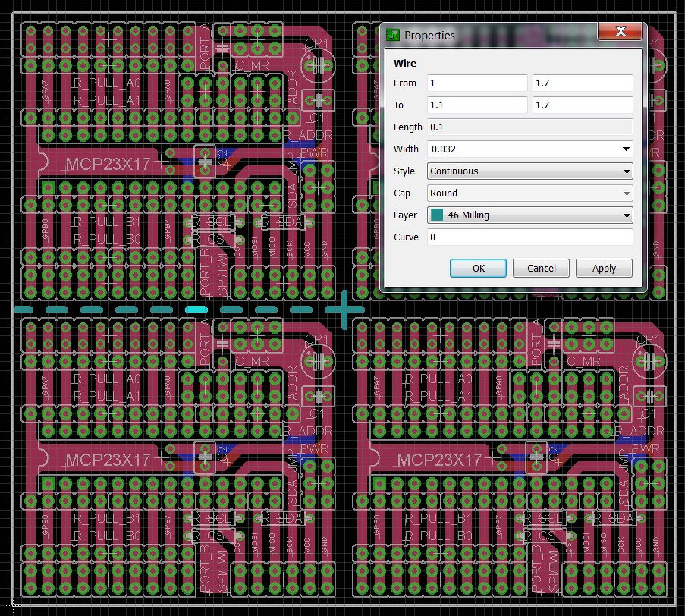The image size is (685, 616).
Task: Click the C_MR label on bottom-right board
Action: point(583,362)
